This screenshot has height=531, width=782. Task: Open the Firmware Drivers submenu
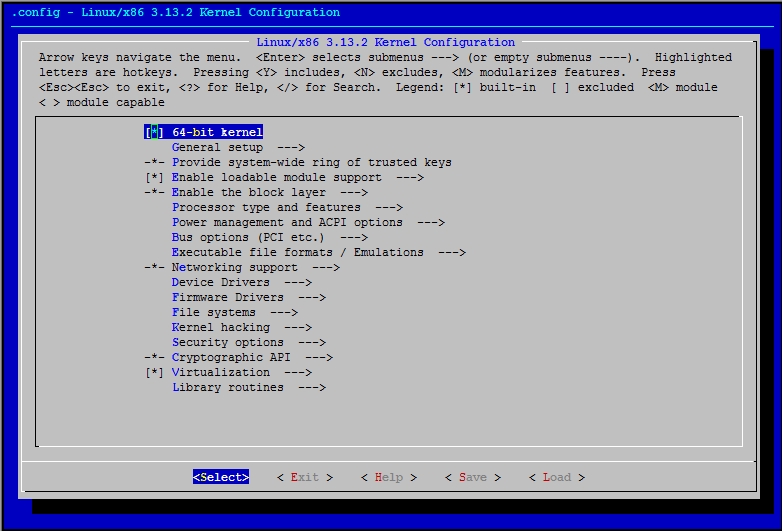point(249,297)
